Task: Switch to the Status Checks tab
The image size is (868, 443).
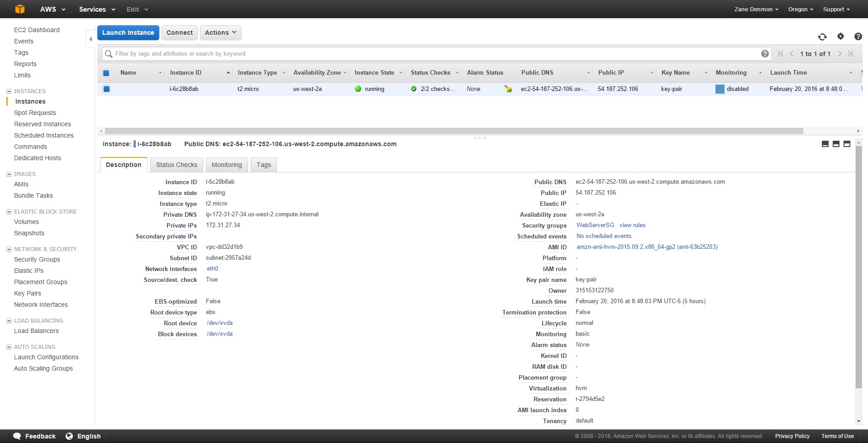Action: tap(176, 165)
